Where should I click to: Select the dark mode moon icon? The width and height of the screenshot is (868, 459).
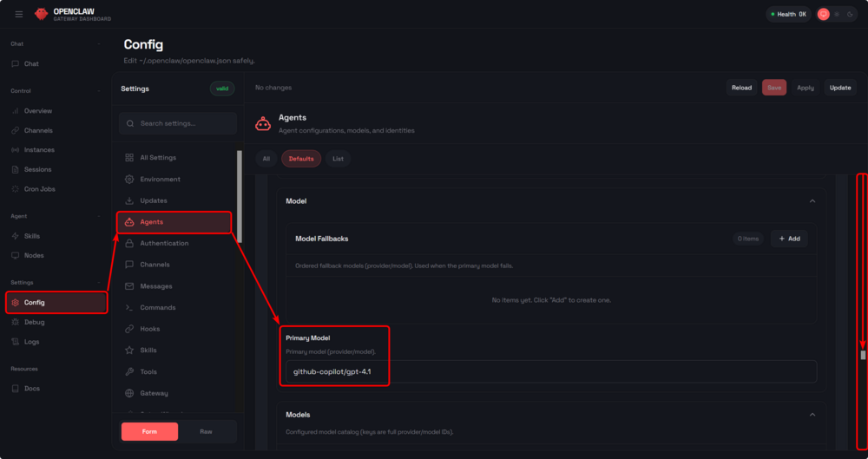[850, 15]
